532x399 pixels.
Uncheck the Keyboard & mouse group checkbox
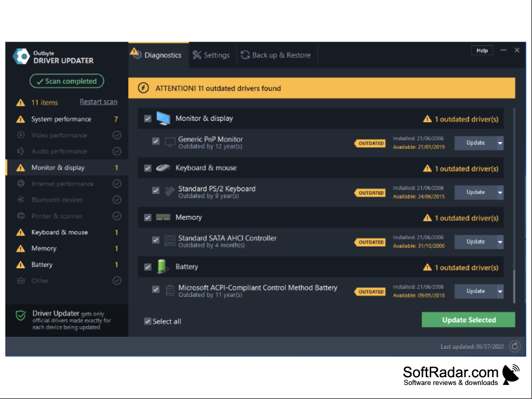coord(147,168)
